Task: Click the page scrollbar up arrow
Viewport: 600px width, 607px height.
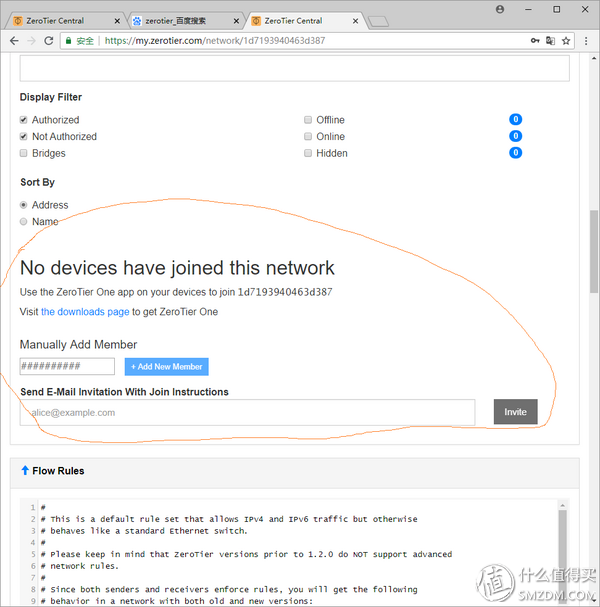Action: [x=594, y=58]
